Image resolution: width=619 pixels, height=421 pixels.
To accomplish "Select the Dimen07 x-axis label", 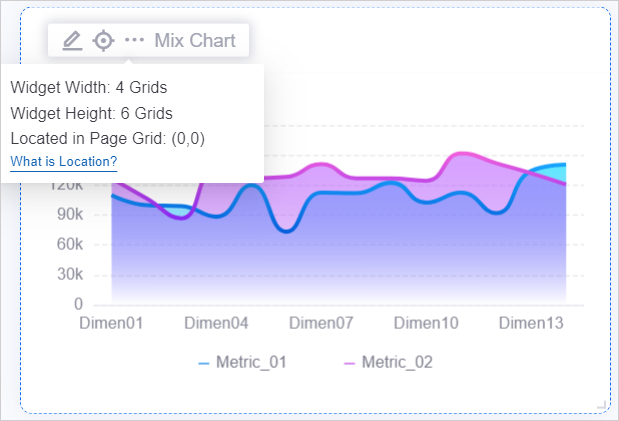I will tap(321, 323).
